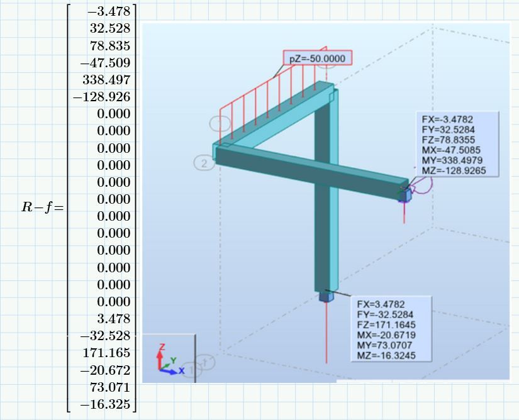Viewport: 519px width, 420px height.
Task: Click MX=-47.5085 reaction value
Action: coord(451,150)
